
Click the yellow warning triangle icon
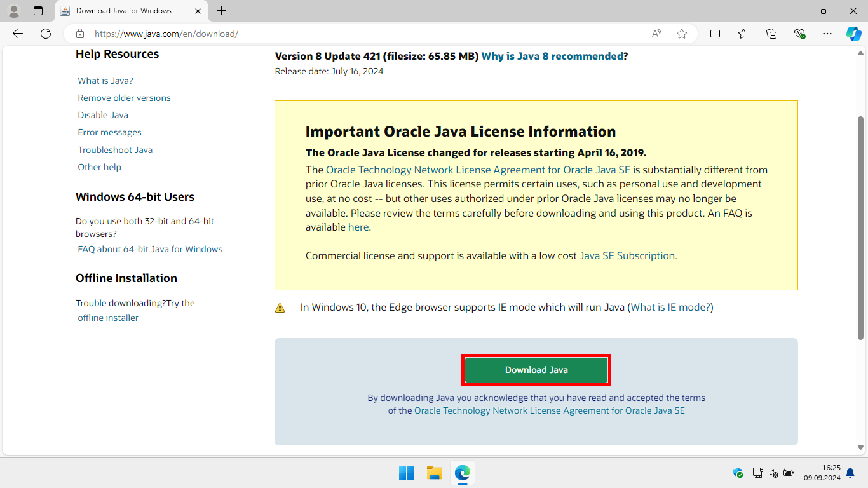tap(280, 308)
